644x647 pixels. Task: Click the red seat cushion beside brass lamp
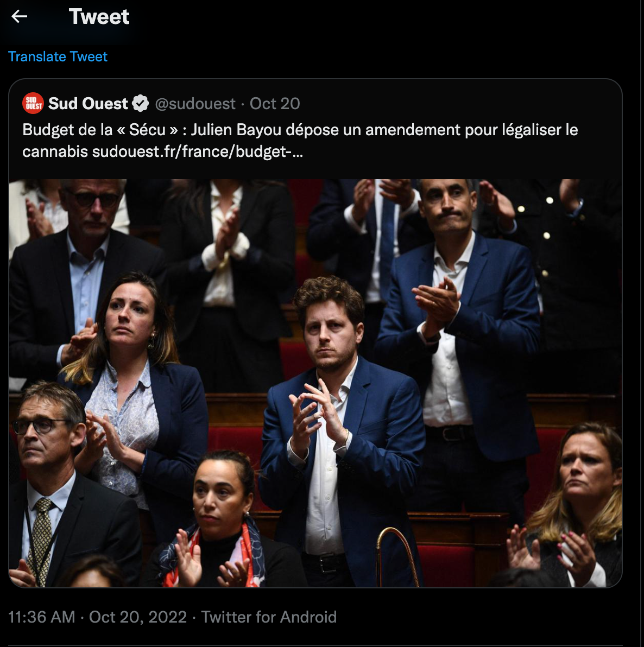(447, 566)
